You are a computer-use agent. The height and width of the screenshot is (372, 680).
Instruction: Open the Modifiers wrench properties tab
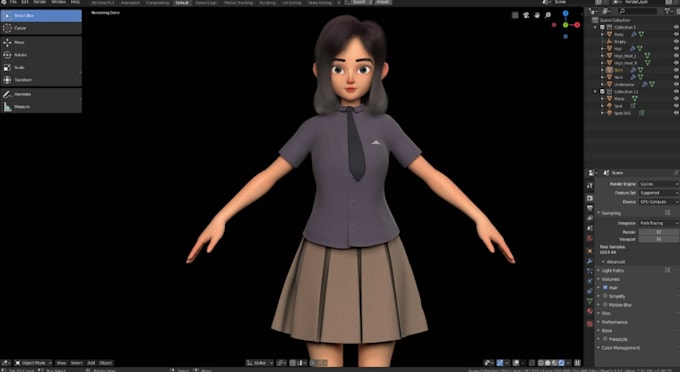tap(589, 261)
